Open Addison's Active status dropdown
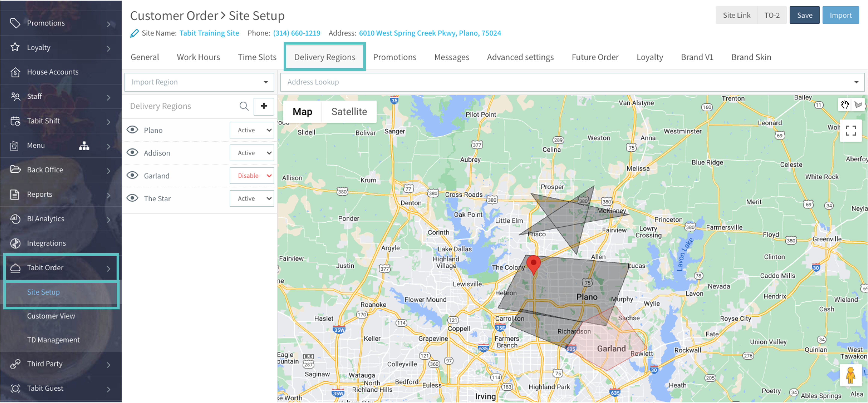The image size is (868, 403). click(x=252, y=153)
